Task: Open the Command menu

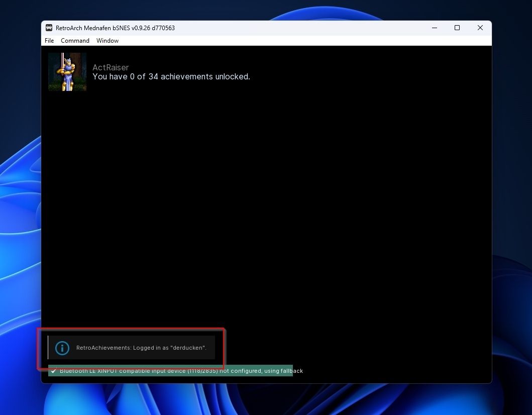Action: 75,41
